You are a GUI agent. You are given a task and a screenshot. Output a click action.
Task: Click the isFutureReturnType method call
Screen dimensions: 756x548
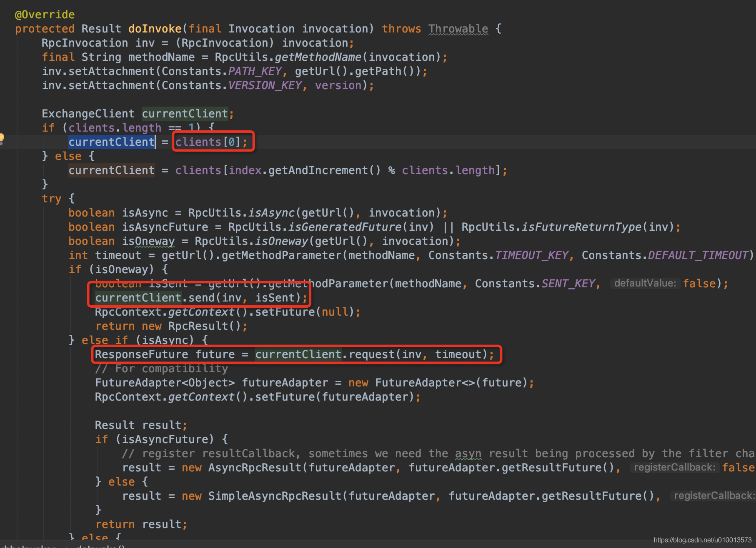[x=581, y=227]
